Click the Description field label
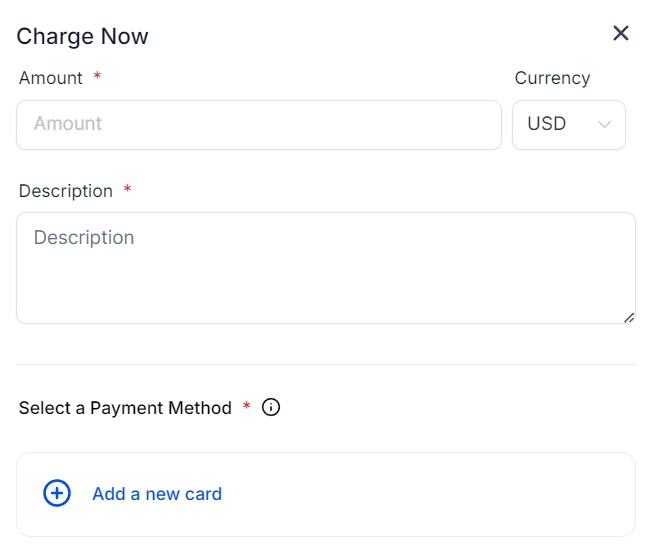Viewport: 656px width, 557px height. pyautogui.click(x=66, y=191)
